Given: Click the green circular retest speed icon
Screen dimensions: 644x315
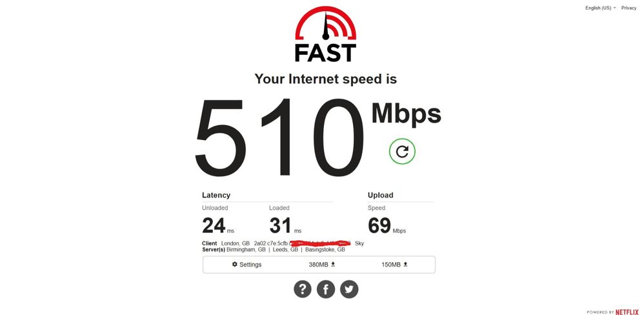Looking at the screenshot, I should click(x=402, y=152).
